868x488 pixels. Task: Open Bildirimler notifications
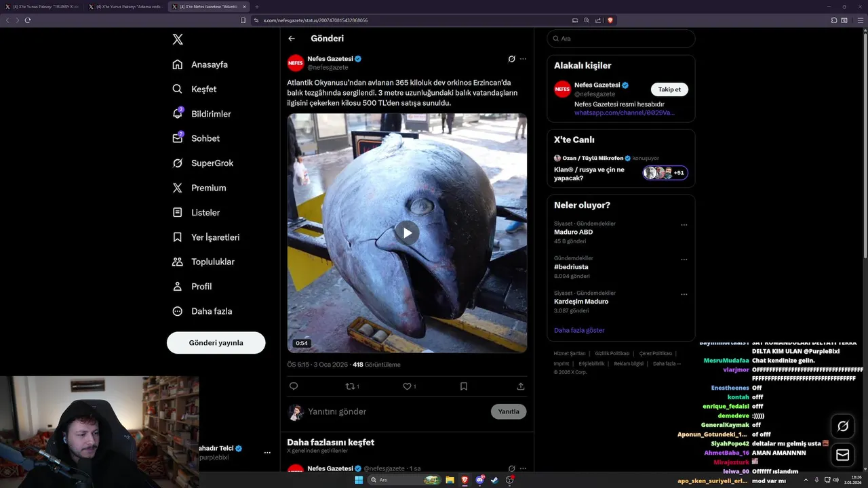(201, 114)
